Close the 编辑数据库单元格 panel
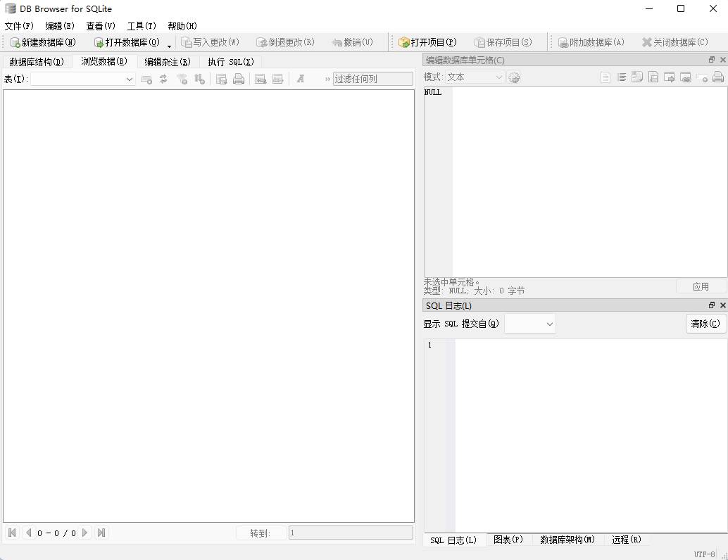This screenshot has height=560, width=728. (x=722, y=60)
